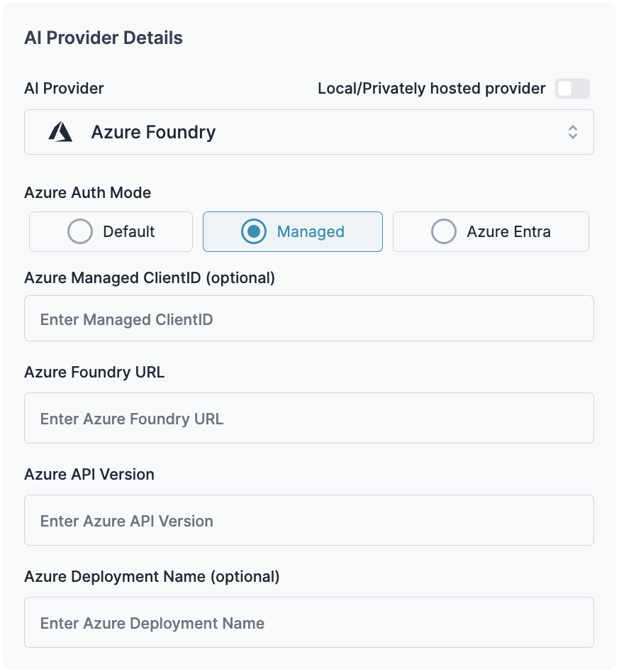Toggle the Local/Privately hosted provider switch
619x672 pixels.
572,89
